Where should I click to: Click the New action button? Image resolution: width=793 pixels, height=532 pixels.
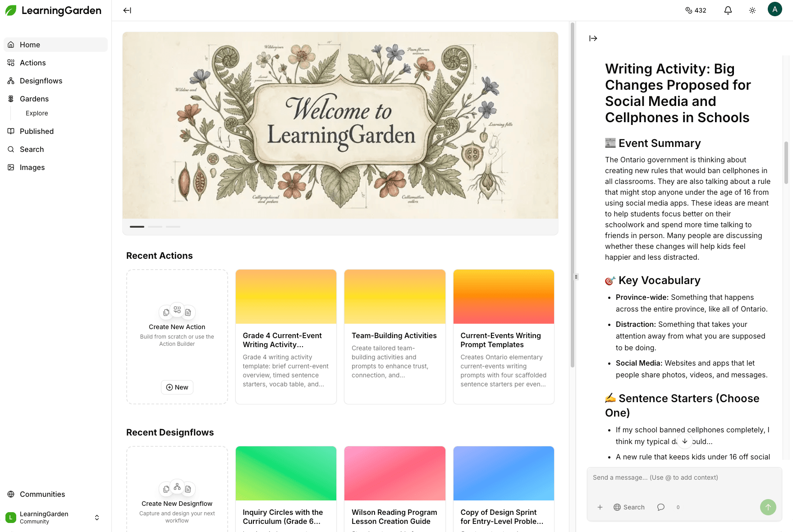[x=177, y=387]
